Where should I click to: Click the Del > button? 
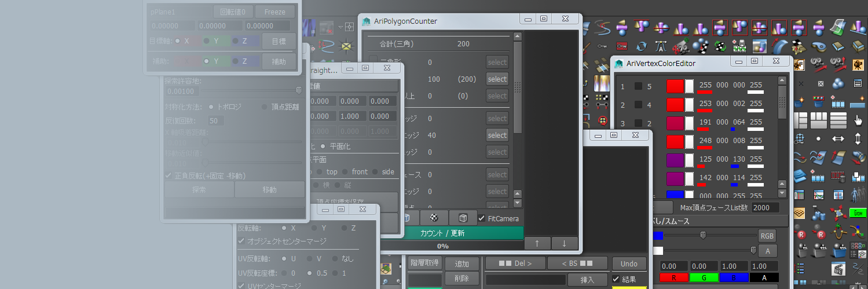(514, 264)
